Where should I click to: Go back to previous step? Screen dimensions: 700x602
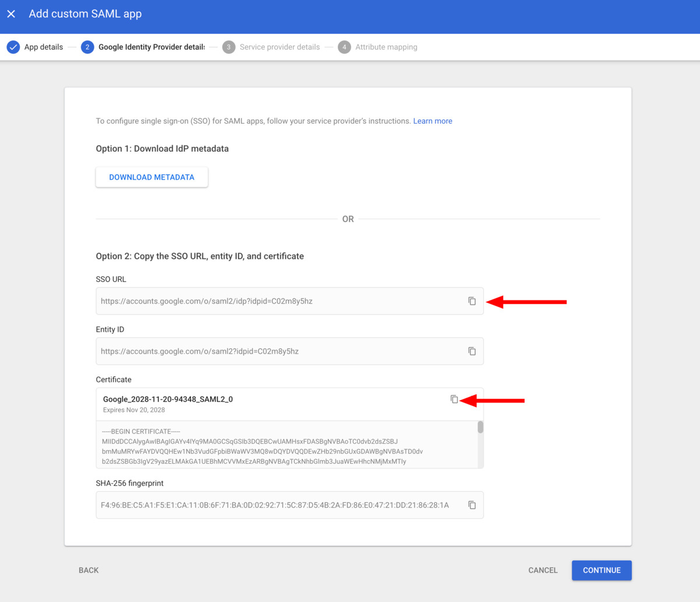(x=89, y=570)
